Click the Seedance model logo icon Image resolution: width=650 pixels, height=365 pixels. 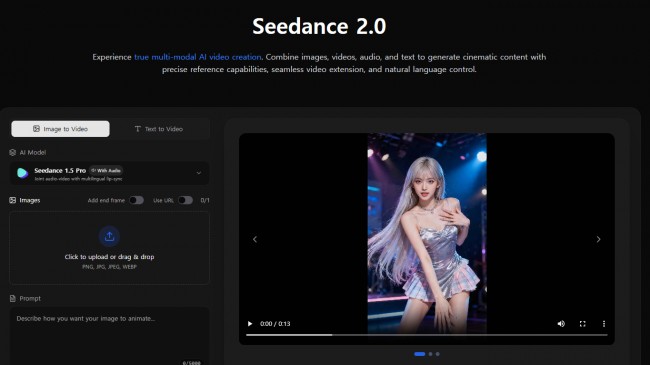[x=22, y=173]
